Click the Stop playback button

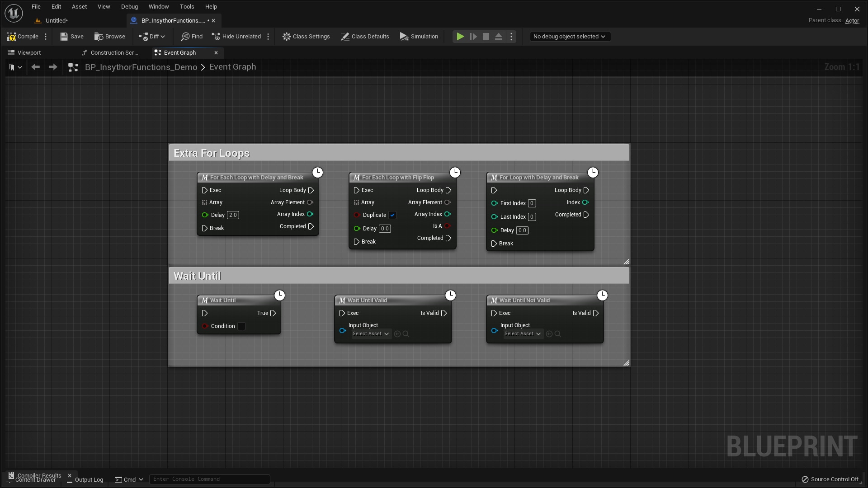(486, 37)
